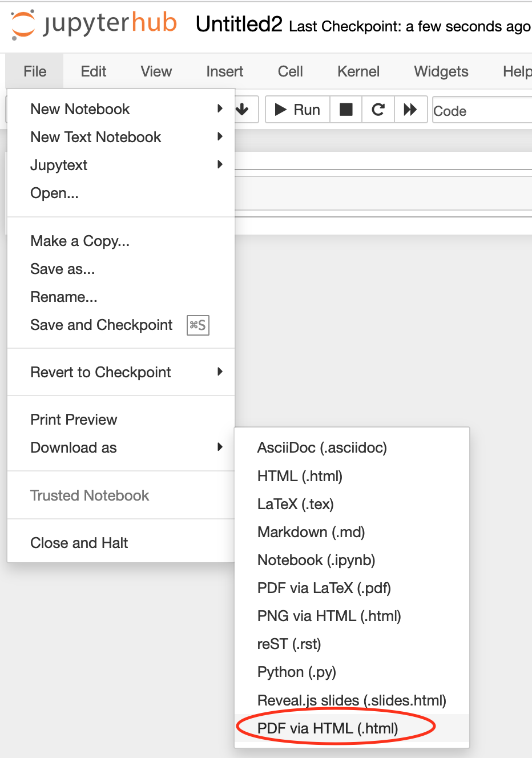The image size is (532, 758).
Task: Expand the New Notebook submenu
Action: [x=80, y=109]
